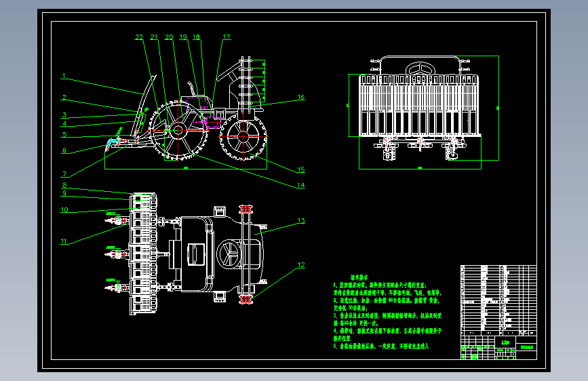Pick part callout number 19
The image size is (588, 381).
(x=183, y=37)
